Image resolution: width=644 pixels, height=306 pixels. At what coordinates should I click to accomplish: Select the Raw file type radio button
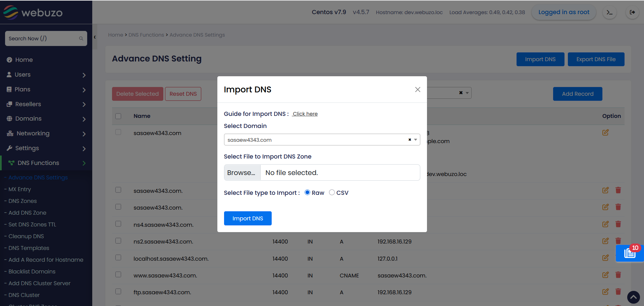[307, 192]
